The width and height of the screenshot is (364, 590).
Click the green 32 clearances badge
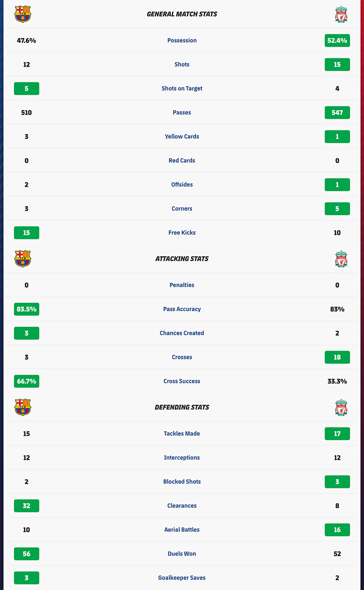point(27,506)
